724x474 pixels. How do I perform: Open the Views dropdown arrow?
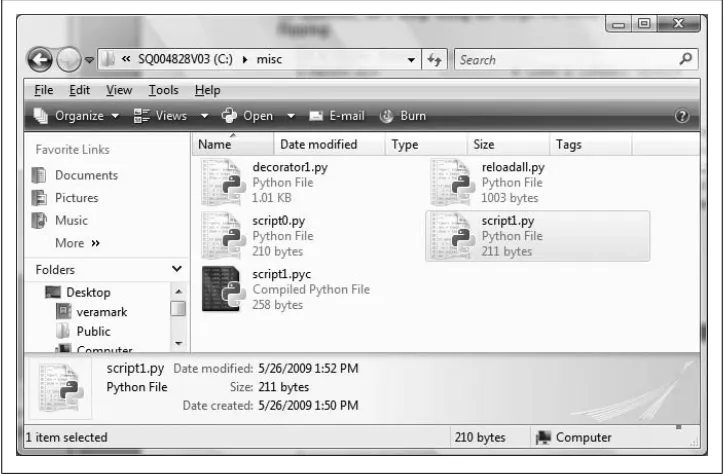pos(204,116)
